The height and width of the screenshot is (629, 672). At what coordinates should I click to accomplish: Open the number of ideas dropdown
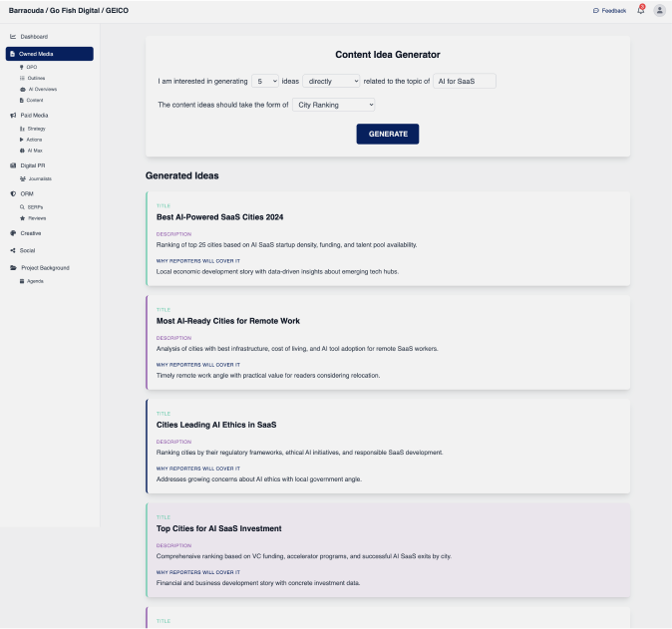point(266,81)
